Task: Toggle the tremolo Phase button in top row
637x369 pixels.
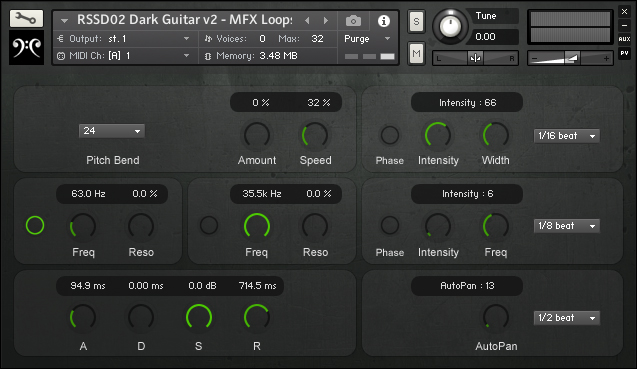Action: point(390,135)
